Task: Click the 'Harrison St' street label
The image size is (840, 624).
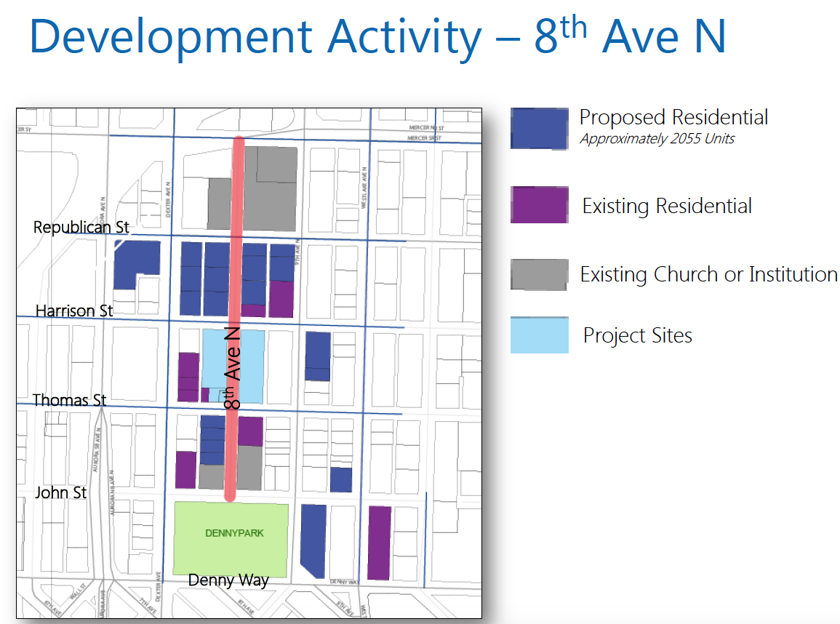Action: click(x=75, y=311)
